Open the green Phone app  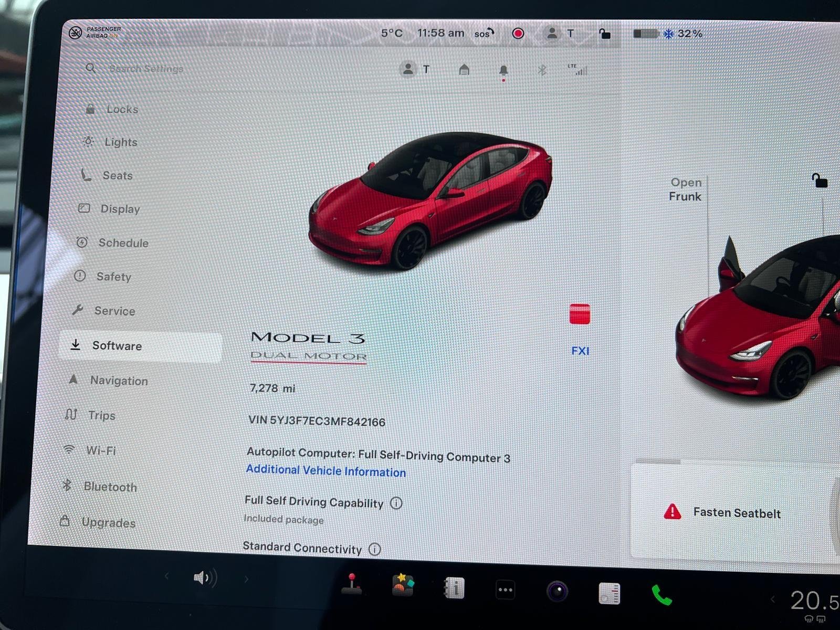[661, 595]
